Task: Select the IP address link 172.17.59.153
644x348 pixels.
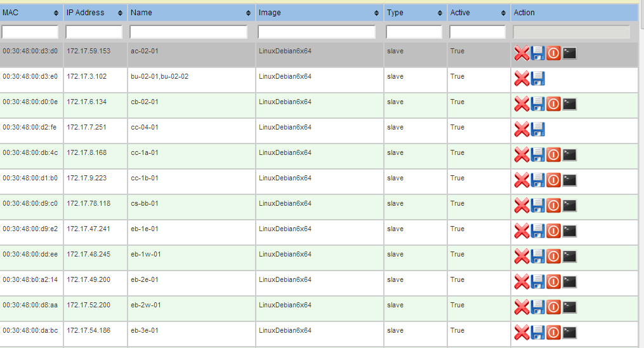Action: click(88, 51)
